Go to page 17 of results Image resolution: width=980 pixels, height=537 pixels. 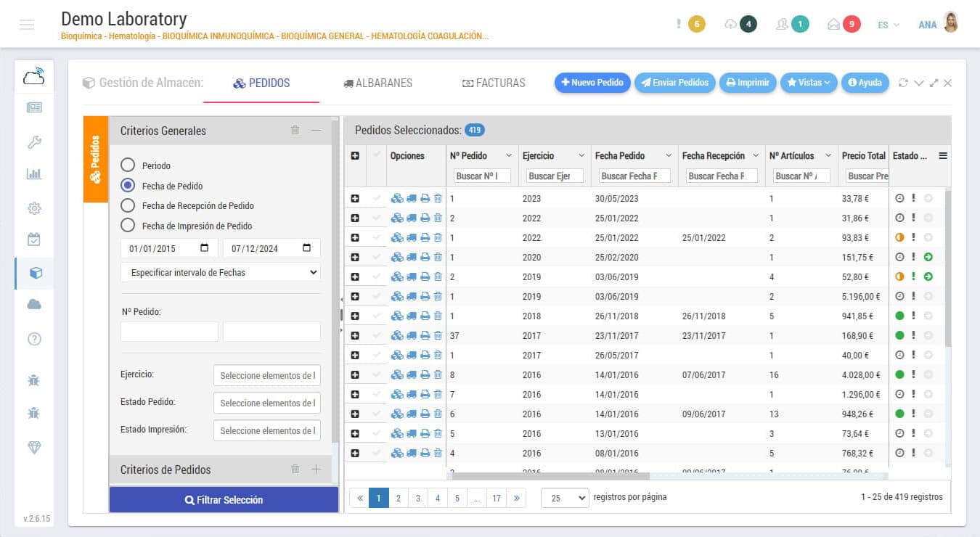[x=497, y=498]
